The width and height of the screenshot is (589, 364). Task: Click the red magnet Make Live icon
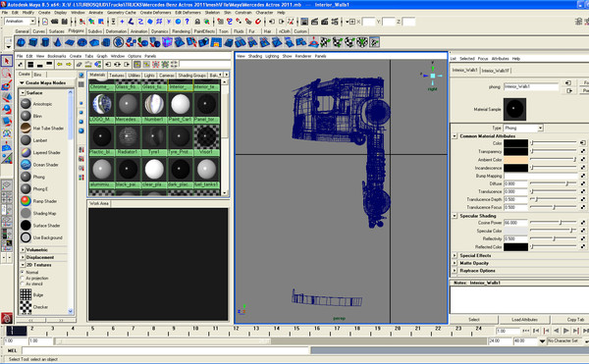(x=257, y=22)
